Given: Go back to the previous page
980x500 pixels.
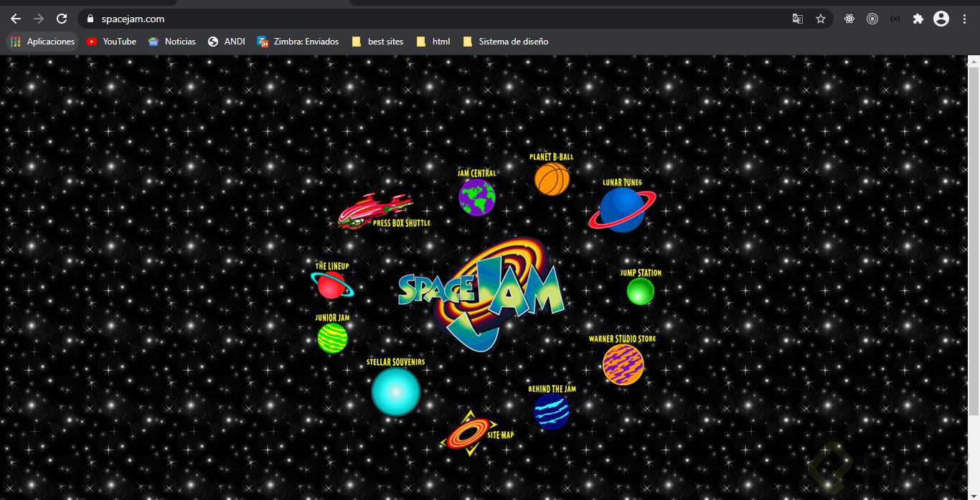Looking at the screenshot, I should pyautogui.click(x=16, y=19).
